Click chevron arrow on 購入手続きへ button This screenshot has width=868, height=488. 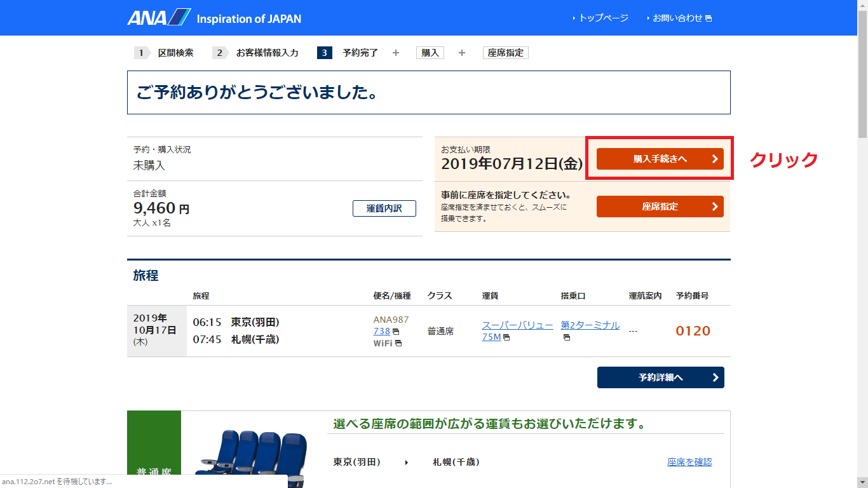pyautogui.click(x=714, y=159)
